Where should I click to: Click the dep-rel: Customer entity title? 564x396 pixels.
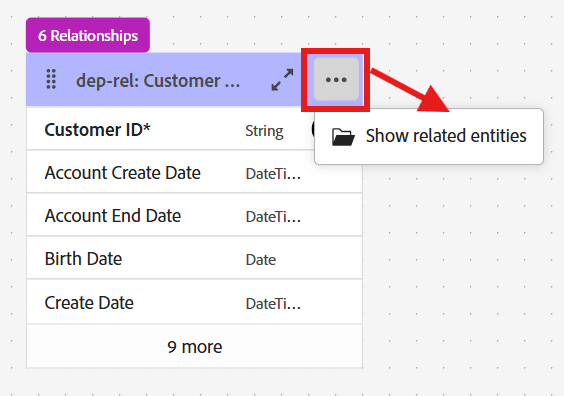[x=158, y=81]
